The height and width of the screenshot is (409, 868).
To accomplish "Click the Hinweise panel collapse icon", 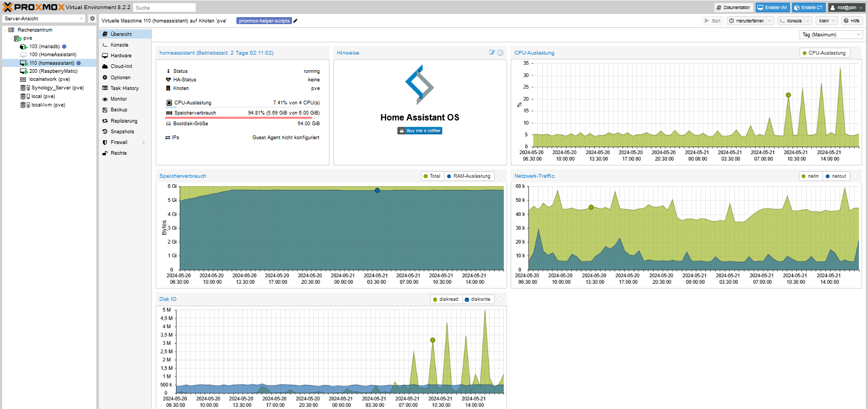I will coord(501,52).
